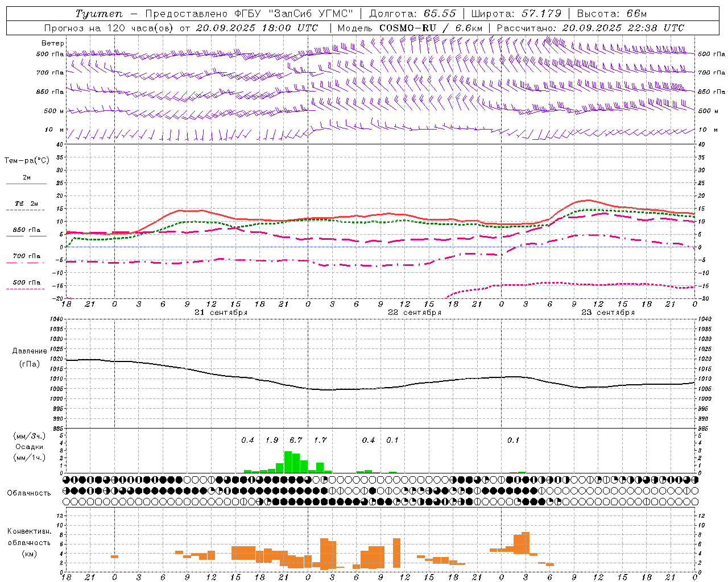Click the "6.7" precipitation total value
Image resolution: width=728 pixels, height=582 pixels.
(296, 440)
